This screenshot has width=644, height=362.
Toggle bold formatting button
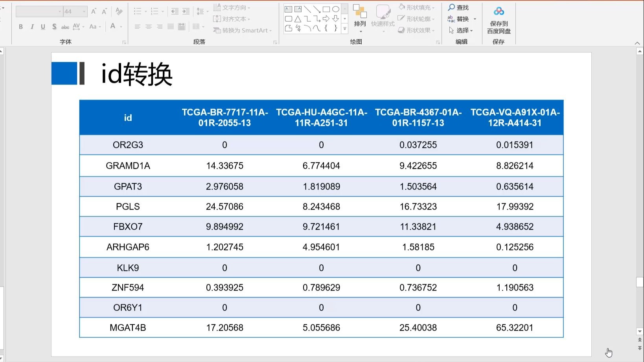(21, 27)
